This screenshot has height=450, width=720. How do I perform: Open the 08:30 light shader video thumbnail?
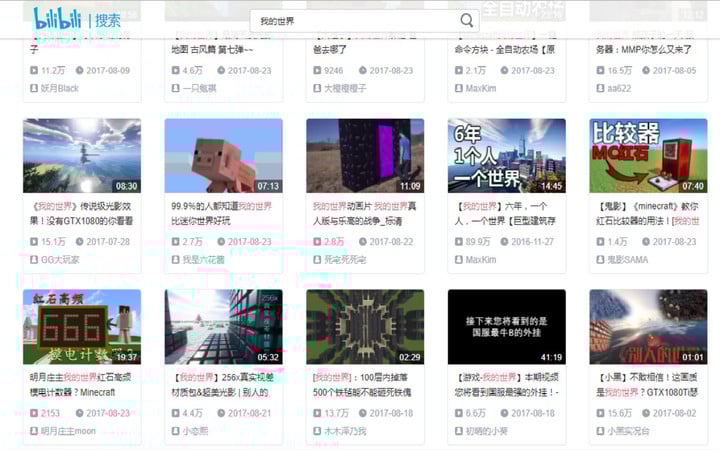click(82, 156)
